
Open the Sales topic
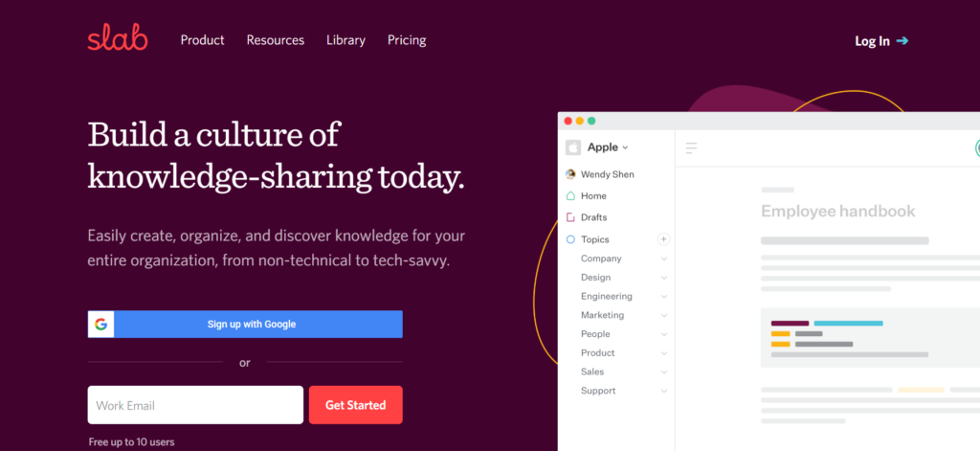click(592, 372)
